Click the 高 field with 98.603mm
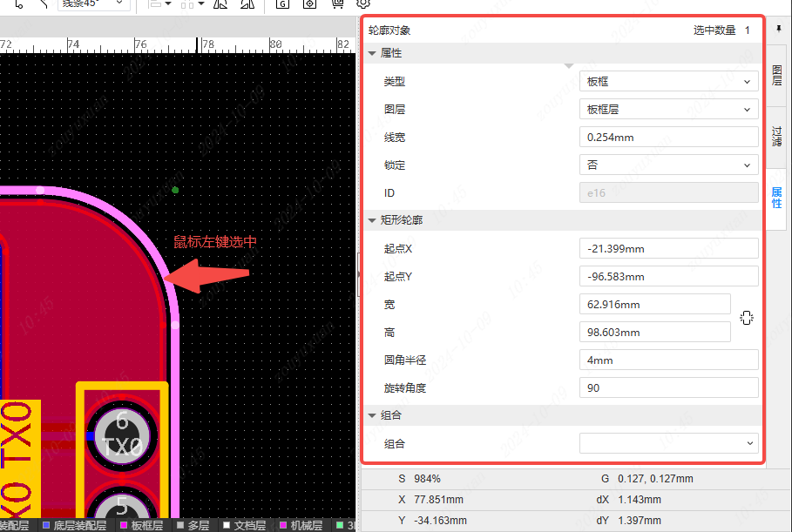The image size is (792, 532). (x=654, y=332)
